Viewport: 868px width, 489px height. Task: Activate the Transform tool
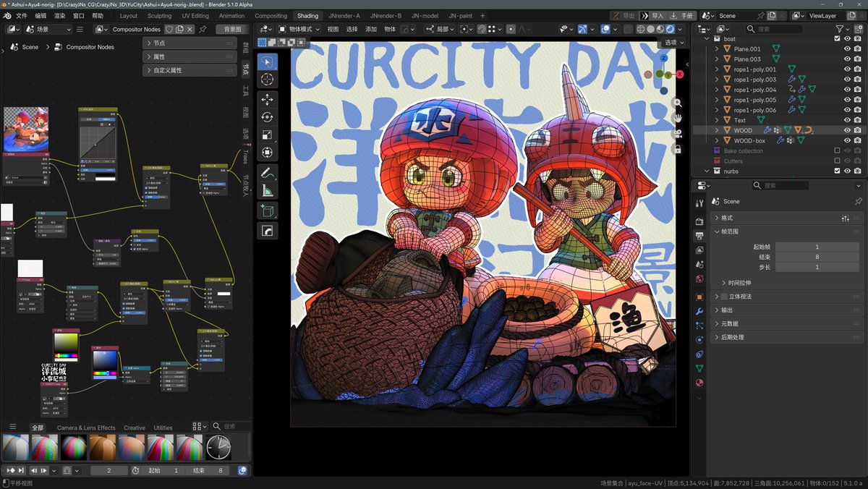(x=267, y=153)
